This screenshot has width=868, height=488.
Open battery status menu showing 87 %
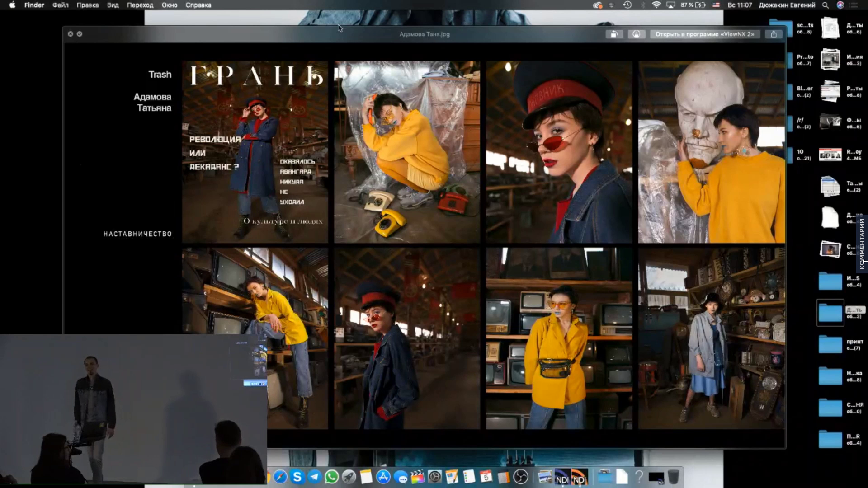(693, 5)
